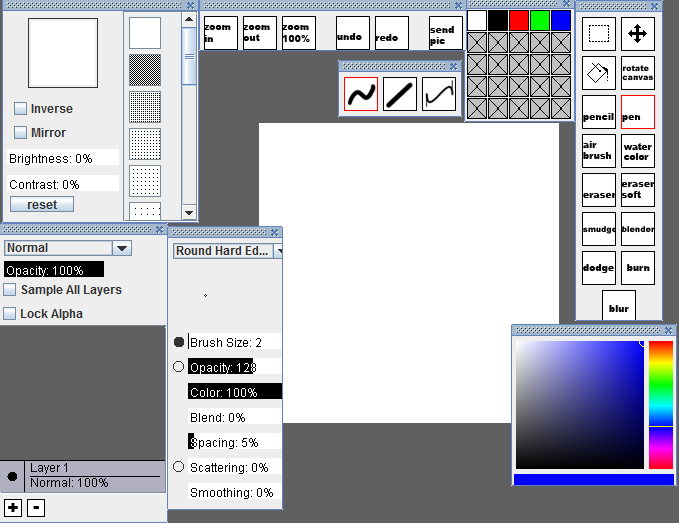Click the undo button
The width and height of the screenshot is (679, 523).
coord(352,33)
